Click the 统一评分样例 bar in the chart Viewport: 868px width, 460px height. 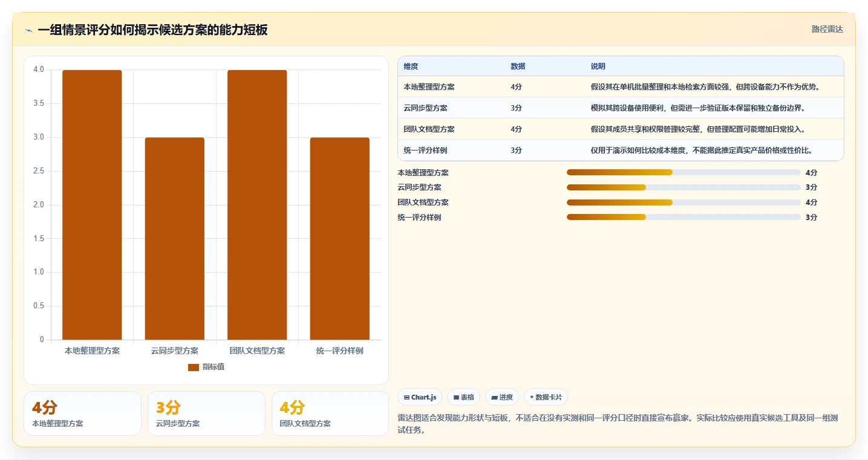(340, 239)
